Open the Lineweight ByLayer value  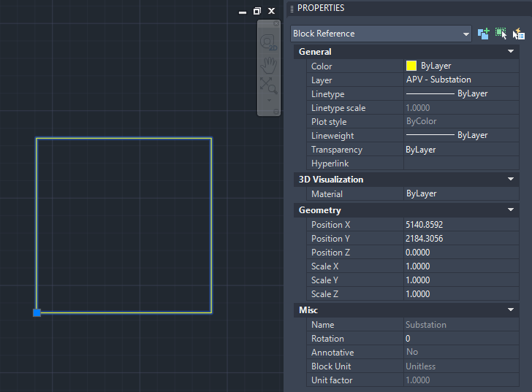pyautogui.click(x=461, y=135)
